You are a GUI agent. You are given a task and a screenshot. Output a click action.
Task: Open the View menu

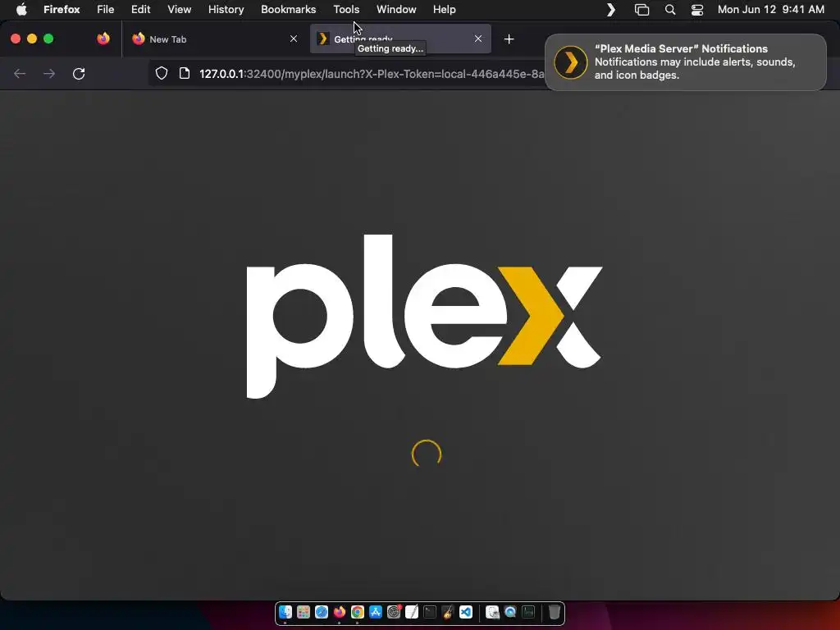(180, 10)
